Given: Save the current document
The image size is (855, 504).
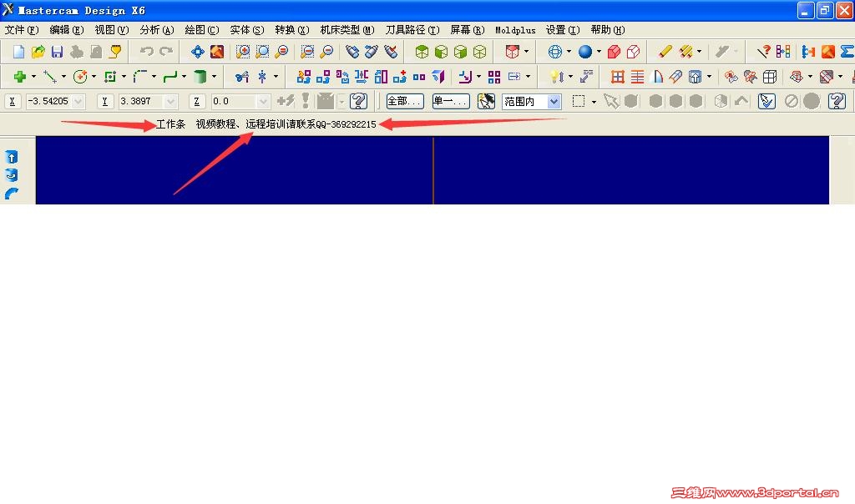Looking at the screenshot, I should [x=56, y=52].
